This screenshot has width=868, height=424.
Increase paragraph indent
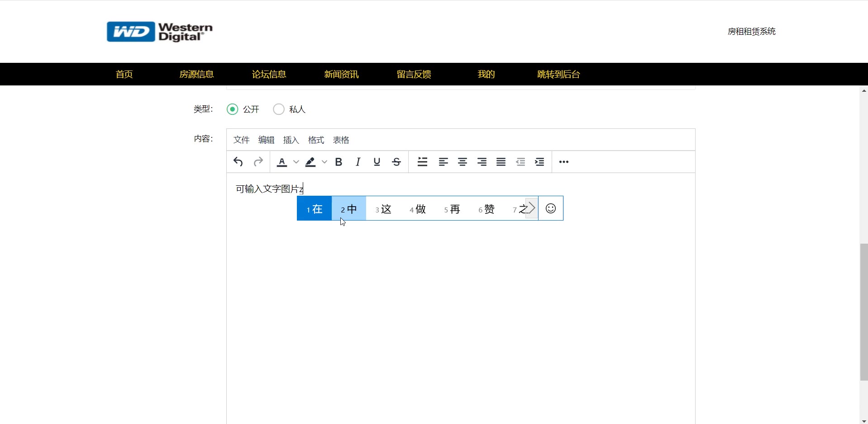pyautogui.click(x=539, y=162)
